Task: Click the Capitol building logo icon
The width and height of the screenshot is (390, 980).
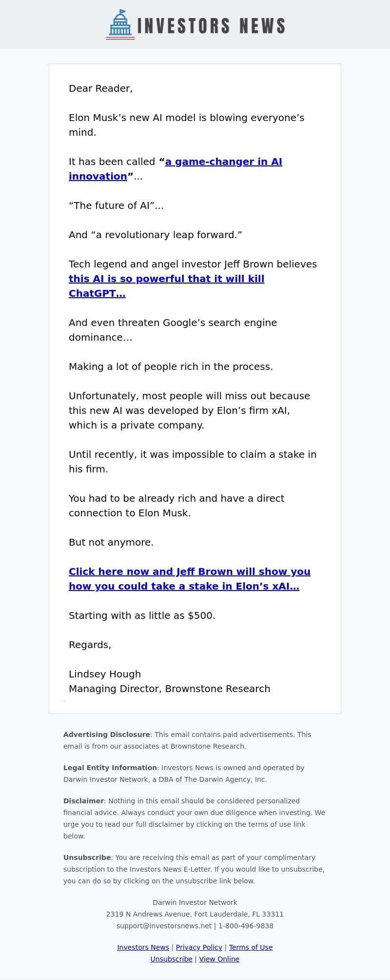Action: [120, 24]
